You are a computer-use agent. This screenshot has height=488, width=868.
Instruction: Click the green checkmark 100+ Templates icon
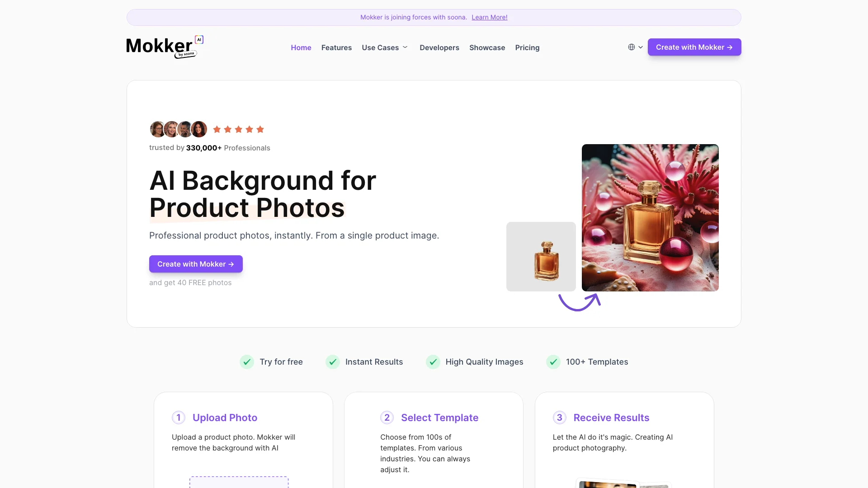click(554, 361)
